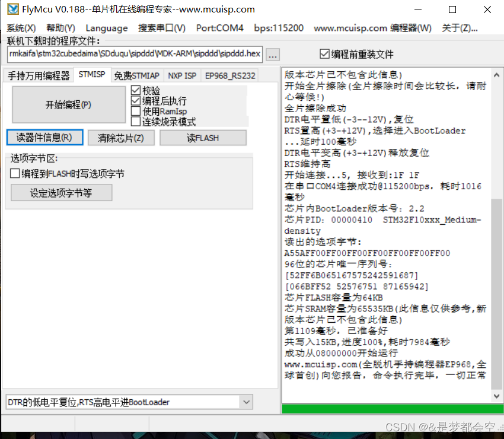Image resolution: width=504 pixels, height=439 pixels.
Task: Click the 读FLASH button
Action: click(203, 137)
